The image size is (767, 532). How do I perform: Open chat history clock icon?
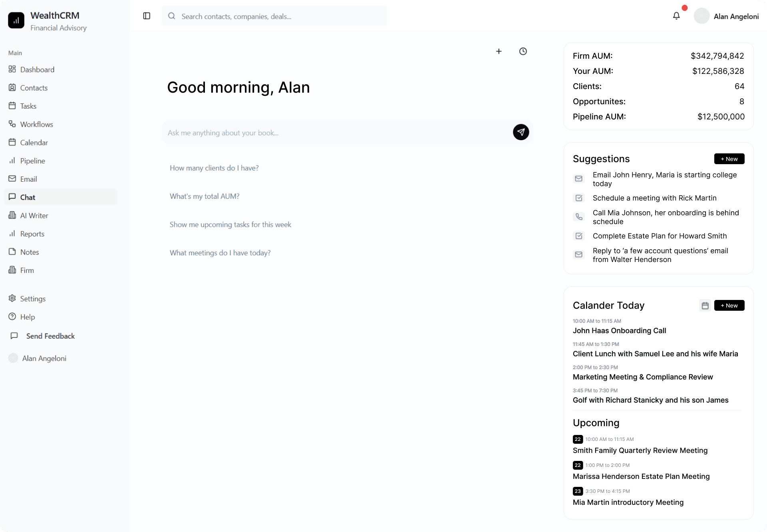coord(523,51)
